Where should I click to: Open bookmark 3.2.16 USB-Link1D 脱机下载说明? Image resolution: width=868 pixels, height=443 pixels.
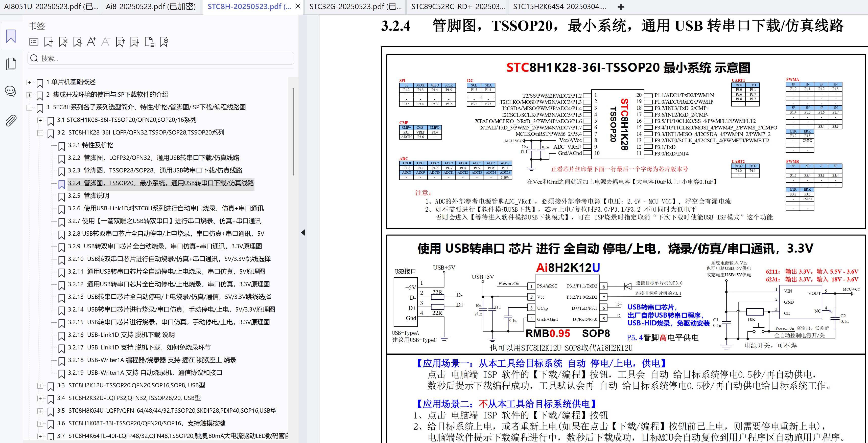click(121, 335)
